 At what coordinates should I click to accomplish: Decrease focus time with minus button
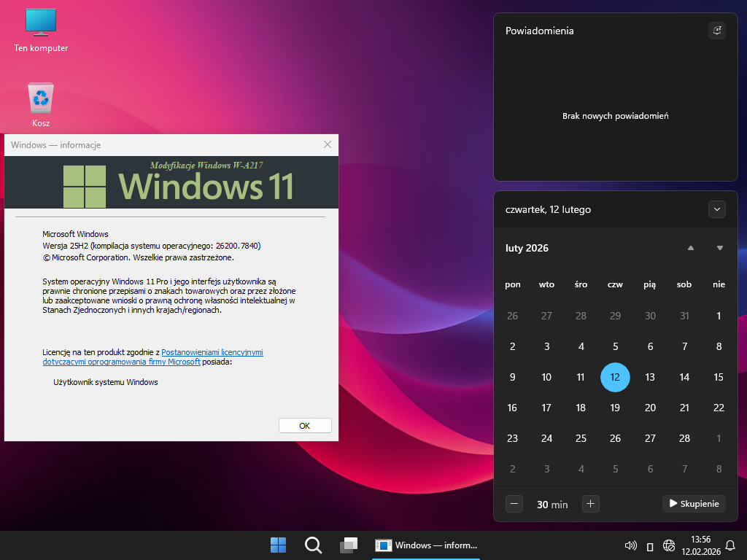click(x=514, y=504)
